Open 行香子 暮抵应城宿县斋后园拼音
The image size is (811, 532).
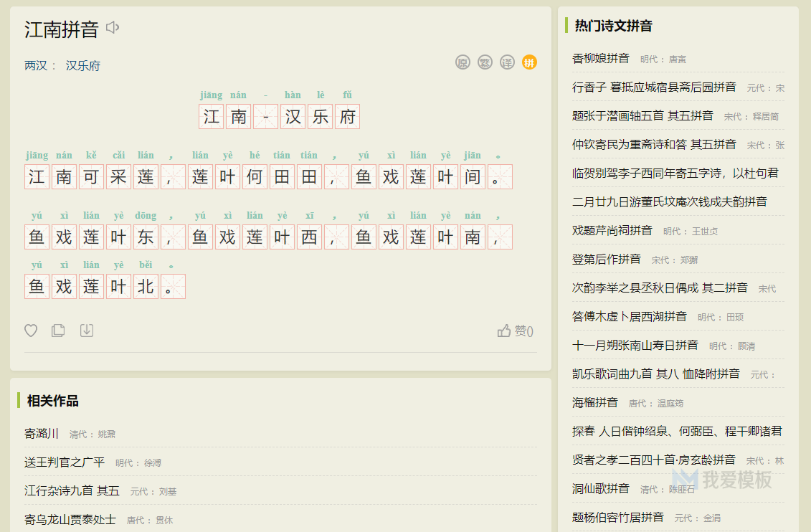pyautogui.click(x=655, y=87)
